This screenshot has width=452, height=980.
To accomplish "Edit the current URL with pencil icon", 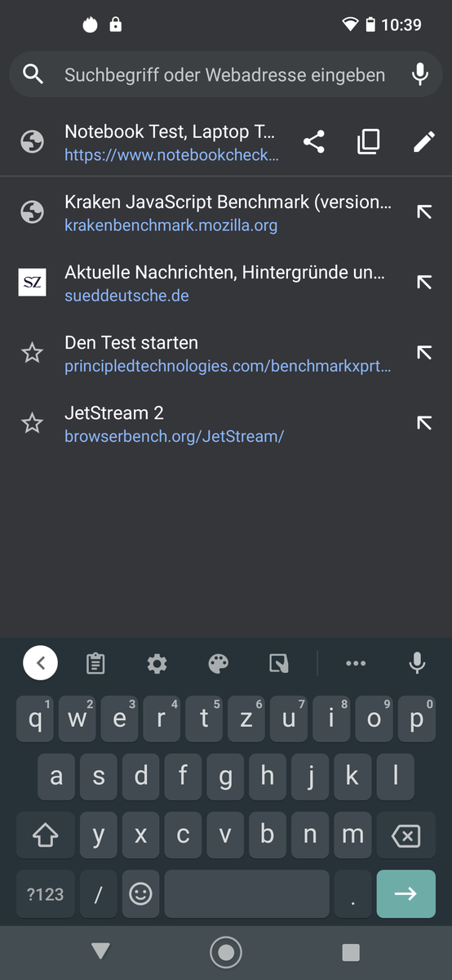I will click(x=423, y=142).
